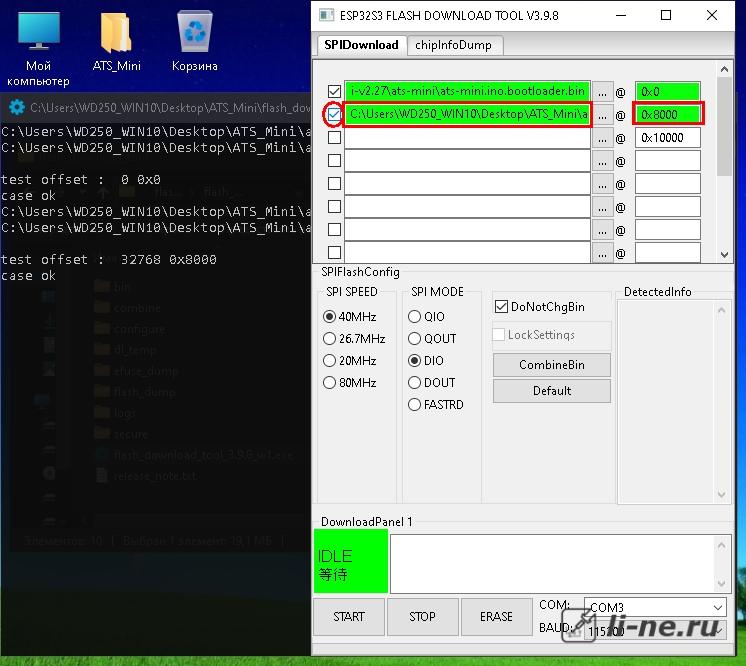Click the gear icon in console title bar
The width and height of the screenshot is (746, 666).
click(17, 107)
